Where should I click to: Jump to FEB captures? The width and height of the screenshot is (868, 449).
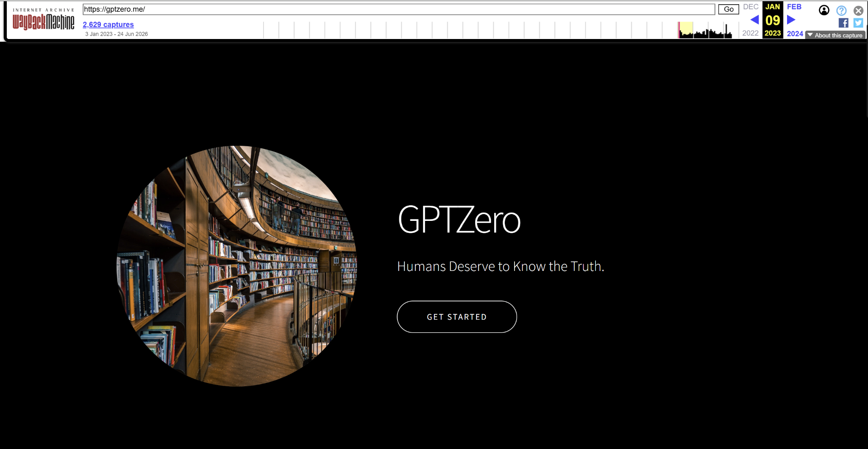794,7
